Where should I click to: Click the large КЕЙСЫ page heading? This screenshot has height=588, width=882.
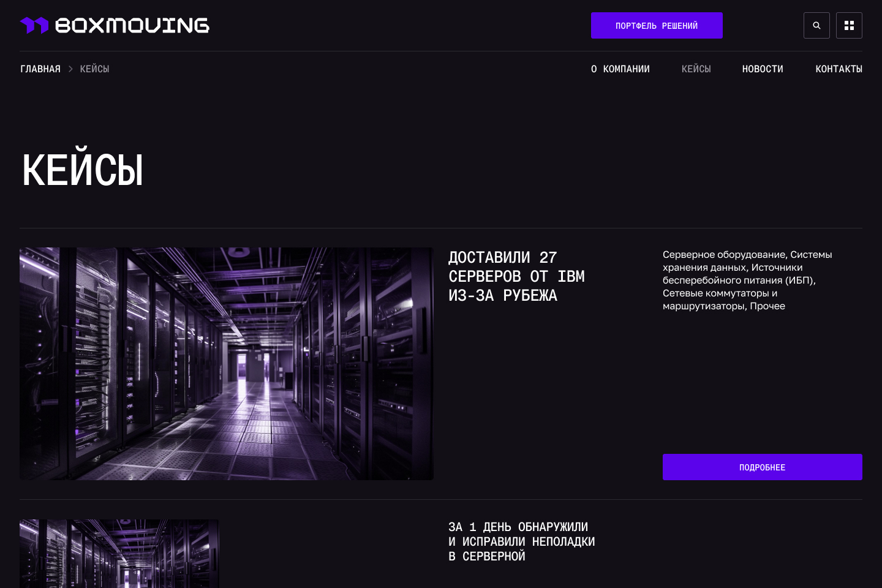pos(83,168)
